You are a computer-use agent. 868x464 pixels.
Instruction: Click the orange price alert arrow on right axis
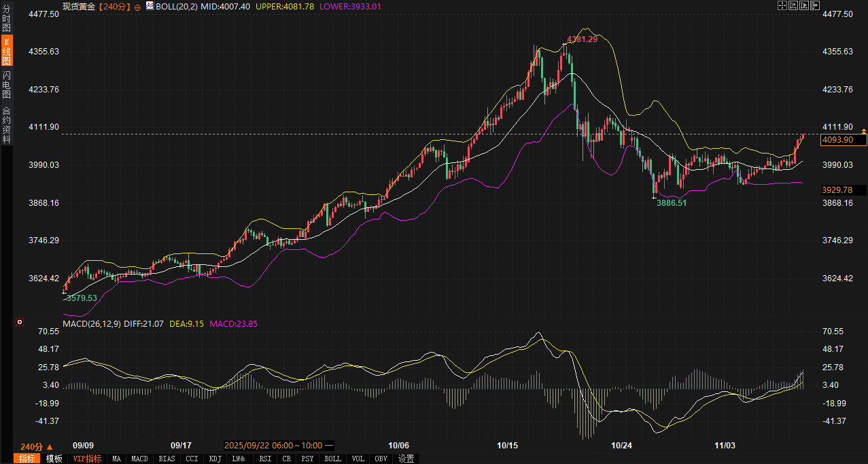864,130
